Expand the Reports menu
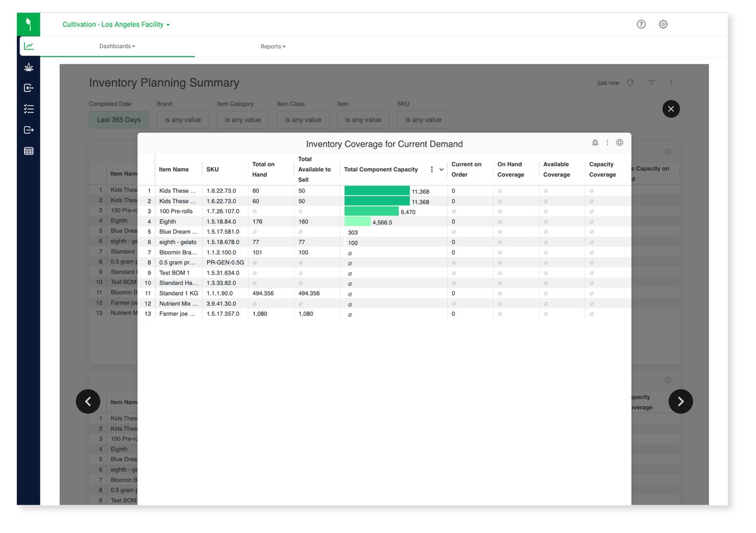Viewport: 756px width, 533px height. [273, 45]
